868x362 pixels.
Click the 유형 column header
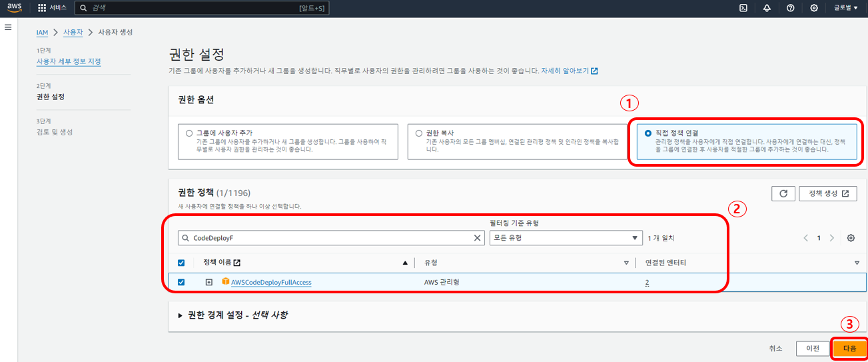[x=431, y=263]
